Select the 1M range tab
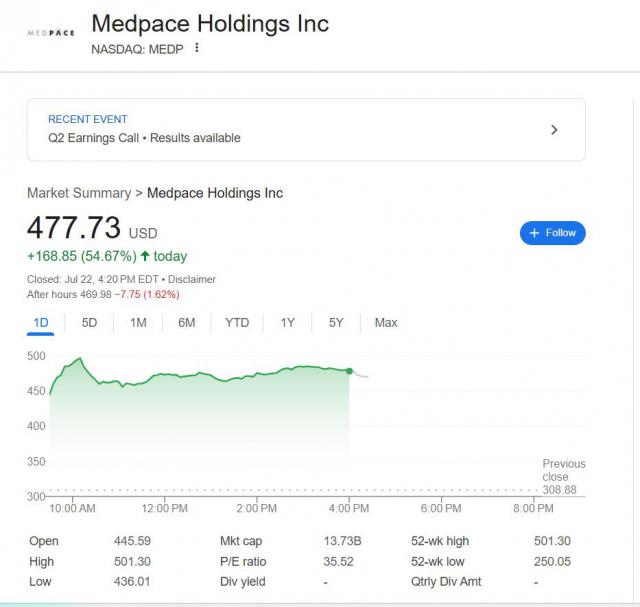The height and width of the screenshot is (607, 640). click(138, 322)
